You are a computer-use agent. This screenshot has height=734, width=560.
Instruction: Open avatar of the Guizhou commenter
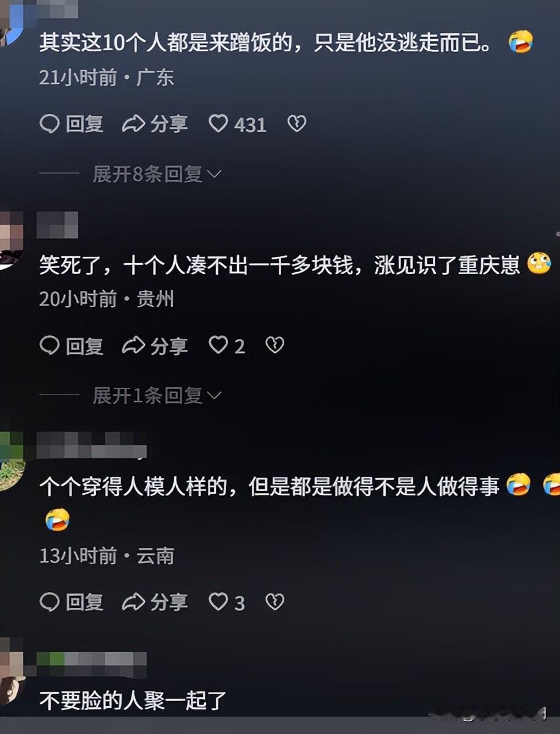(11, 240)
